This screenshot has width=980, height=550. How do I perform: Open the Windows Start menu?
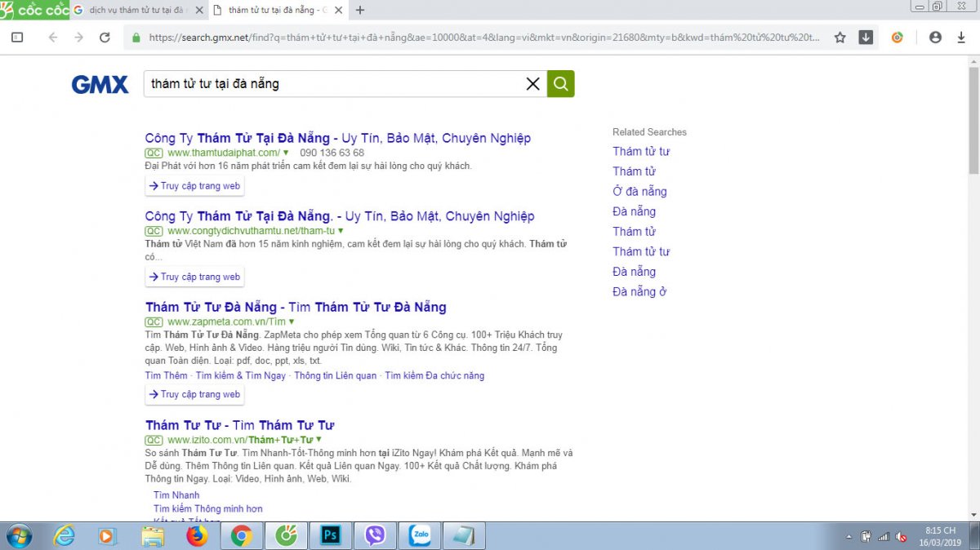tap(18, 535)
